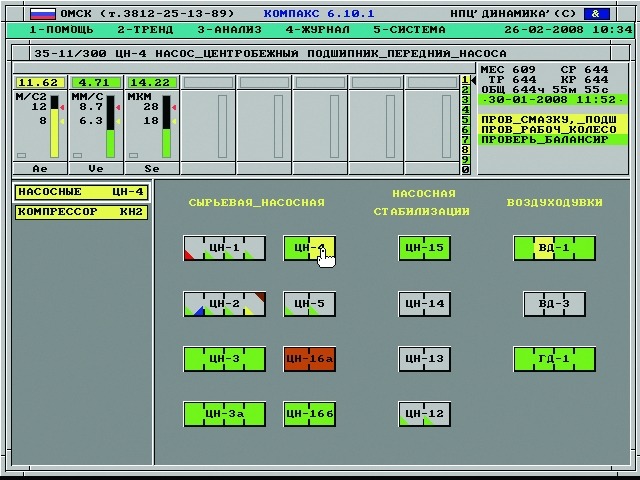Select blower ВД-3 unit
640x480 pixels.
point(554,304)
